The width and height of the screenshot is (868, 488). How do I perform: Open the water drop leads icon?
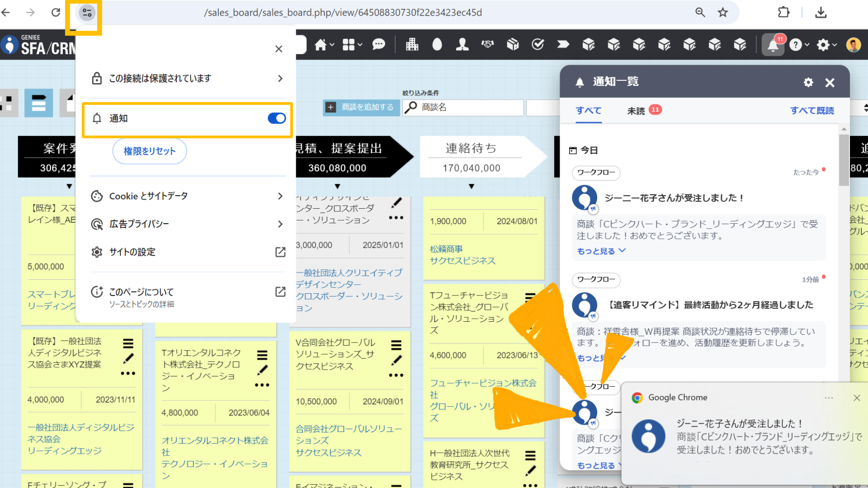pyautogui.click(x=437, y=44)
